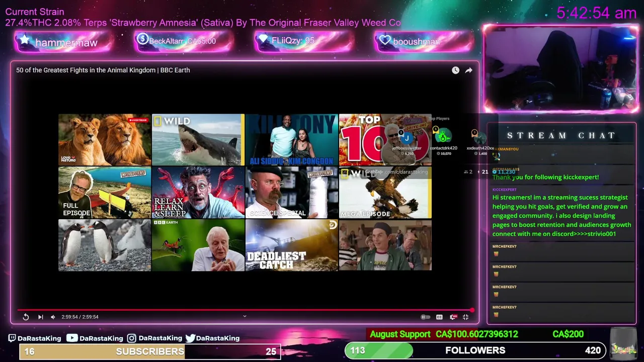Open the Mythbusters FULL EPISODE thumbnail
644x362 pixels.
point(105,193)
